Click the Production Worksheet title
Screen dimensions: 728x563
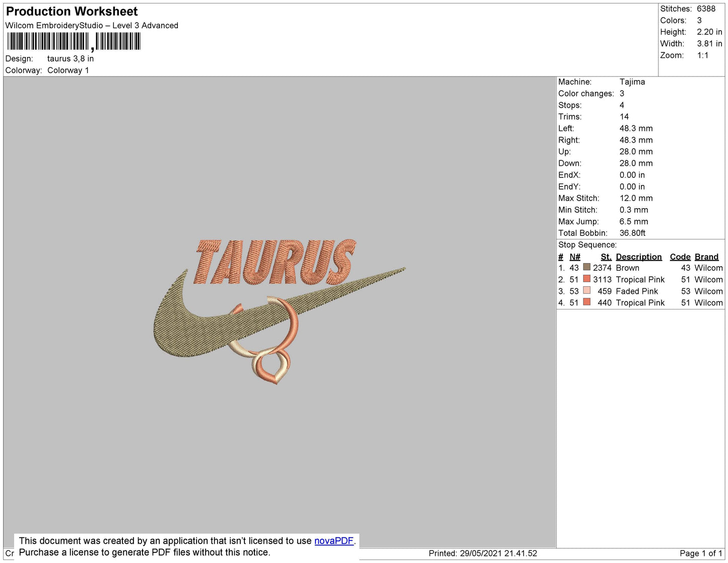tap(72, 12)
